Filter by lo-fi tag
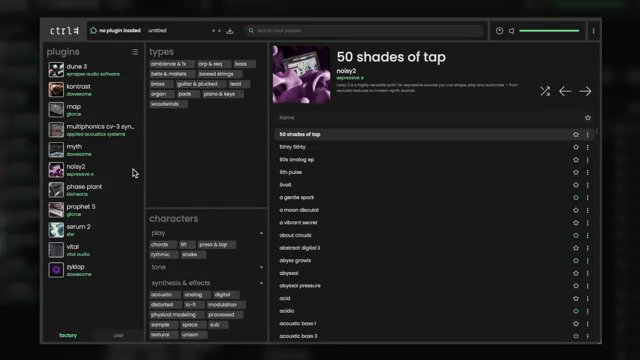 193,305
